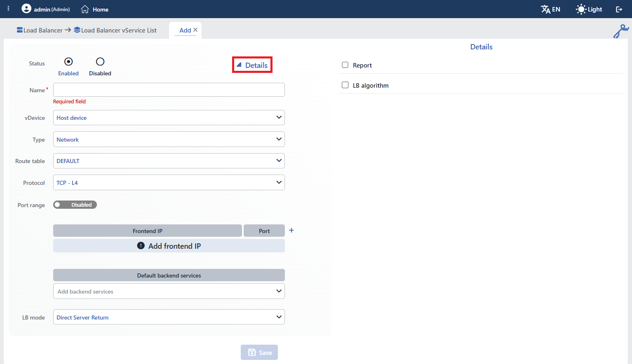This screenshot has height=364, width=632.
Task: Click the Save button
Action: (x=259, y=352)
